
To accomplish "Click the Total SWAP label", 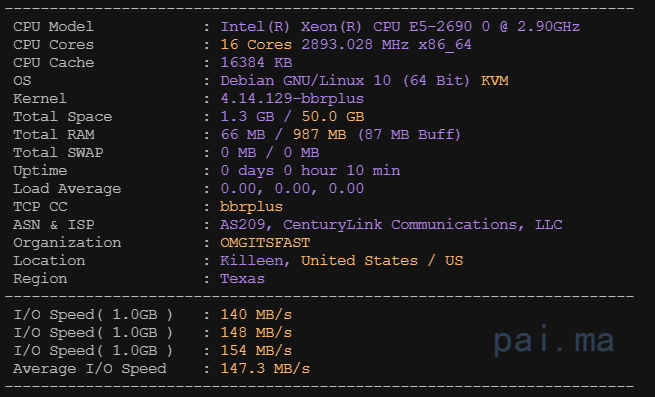I will coord(58,153).
